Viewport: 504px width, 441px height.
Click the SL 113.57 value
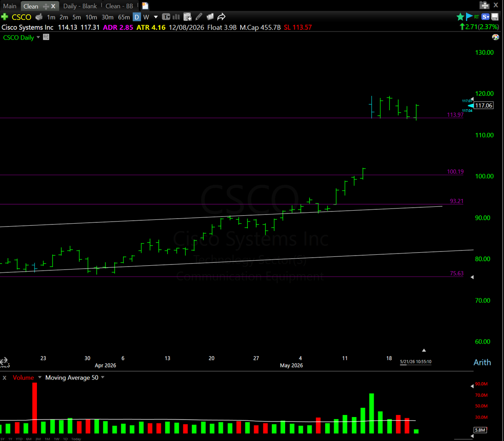pyautogui.click(x=298, y=27)
